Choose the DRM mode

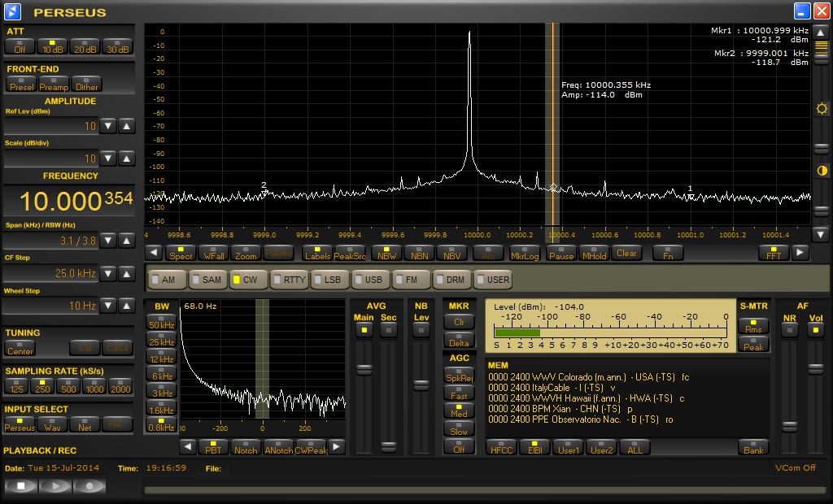451,280
